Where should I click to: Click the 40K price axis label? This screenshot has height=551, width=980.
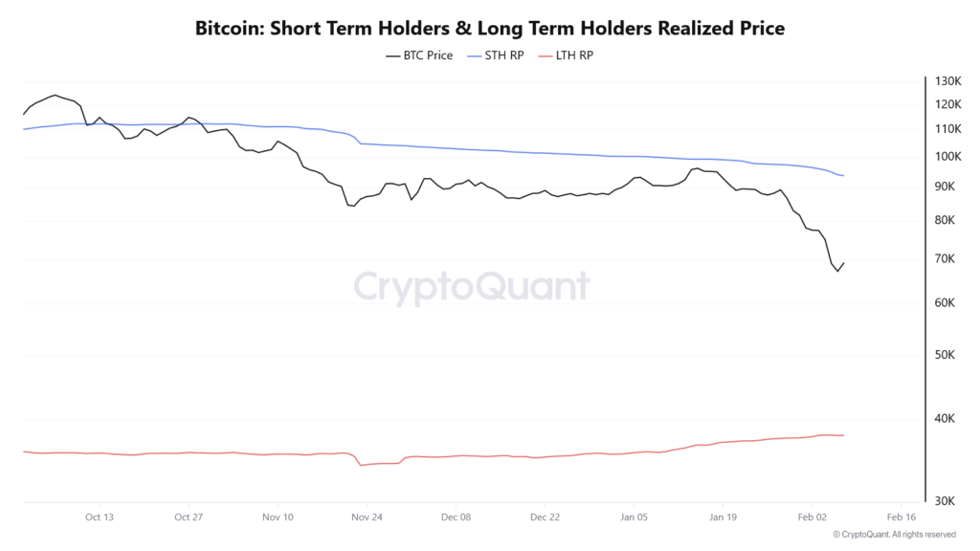pyautogui.click(x=946, y=419)
